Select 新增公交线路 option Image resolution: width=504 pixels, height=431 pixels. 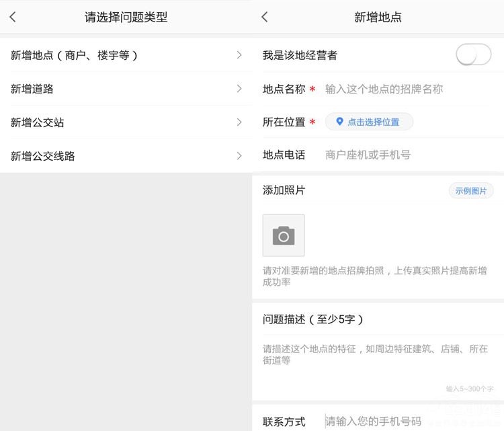pyautogui.click(x=43, y=156)
